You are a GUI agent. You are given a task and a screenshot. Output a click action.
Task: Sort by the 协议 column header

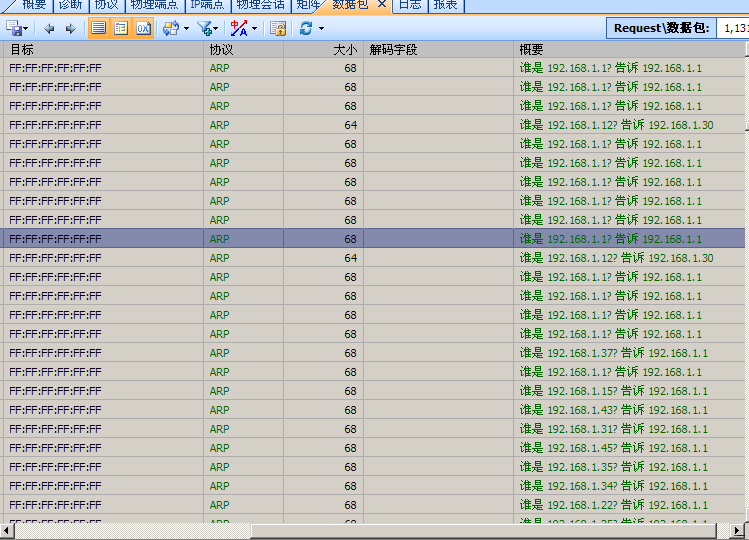(x=221, y=49)
